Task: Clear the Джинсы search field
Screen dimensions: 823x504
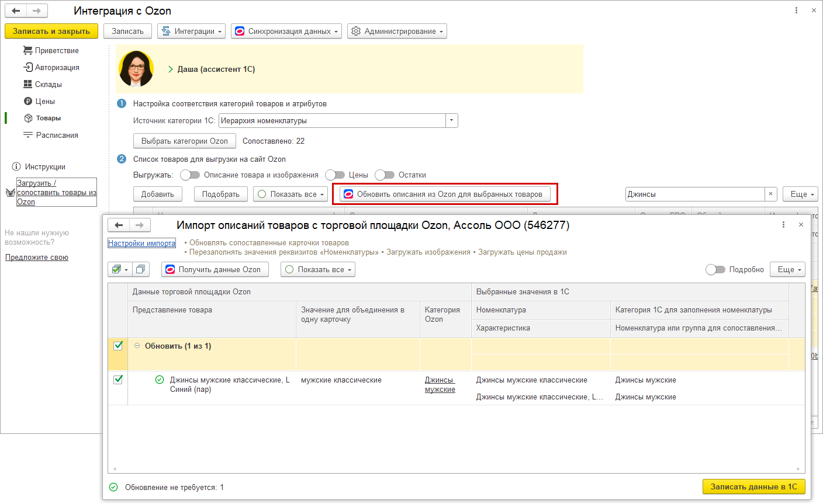Action: (771, 194)
